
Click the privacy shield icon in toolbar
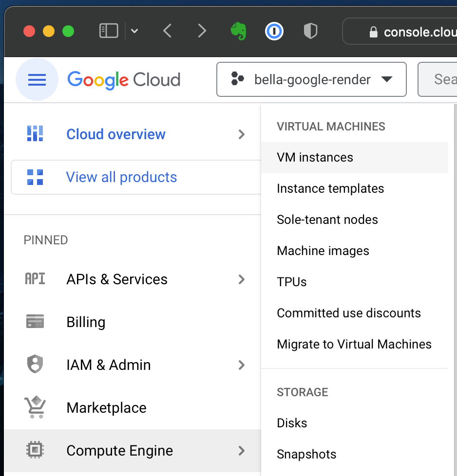[310, 32]
